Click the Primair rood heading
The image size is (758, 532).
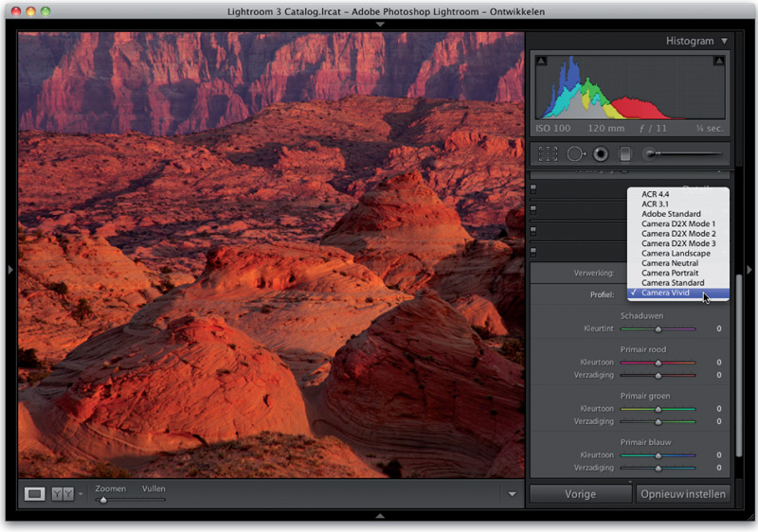click(x=643, y=349)
